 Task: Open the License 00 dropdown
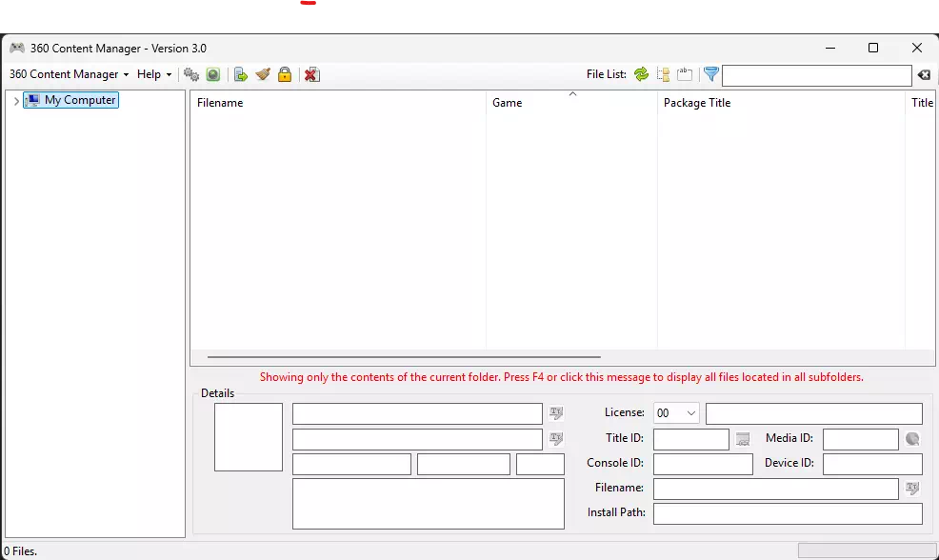[x=676, y=413]
